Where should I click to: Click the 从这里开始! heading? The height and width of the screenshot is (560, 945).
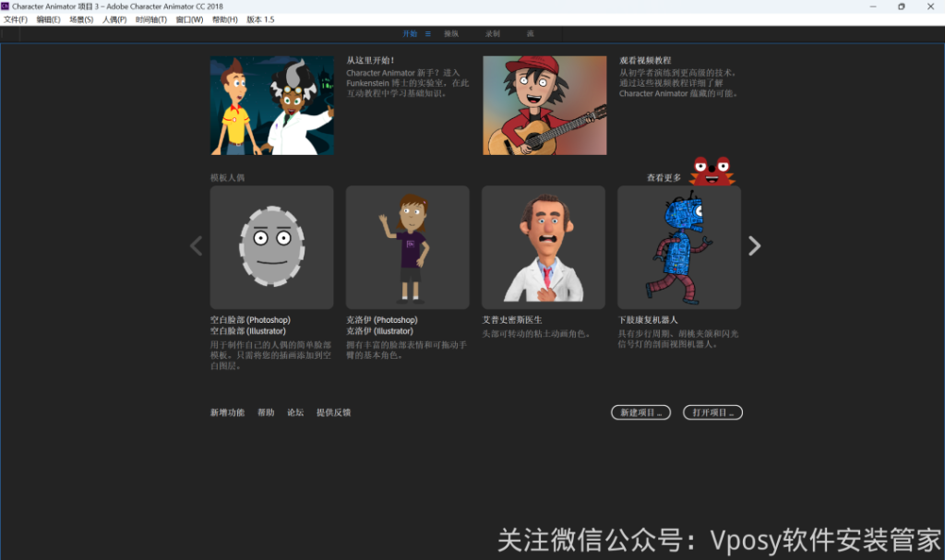click(x=370, y=60)
